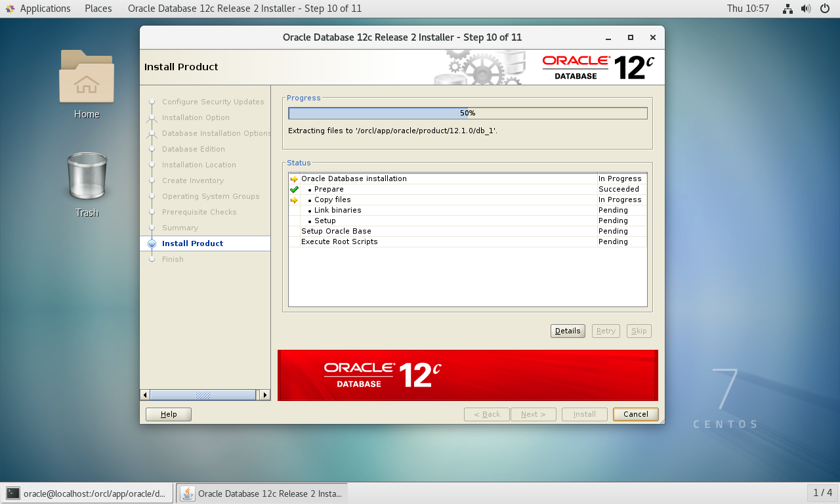Click the Setup sub-step row
Viewport: 840px width, 504px height.
468,220
